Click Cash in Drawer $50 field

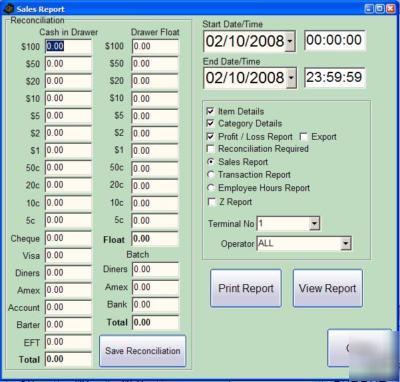(x=68, y=64)
